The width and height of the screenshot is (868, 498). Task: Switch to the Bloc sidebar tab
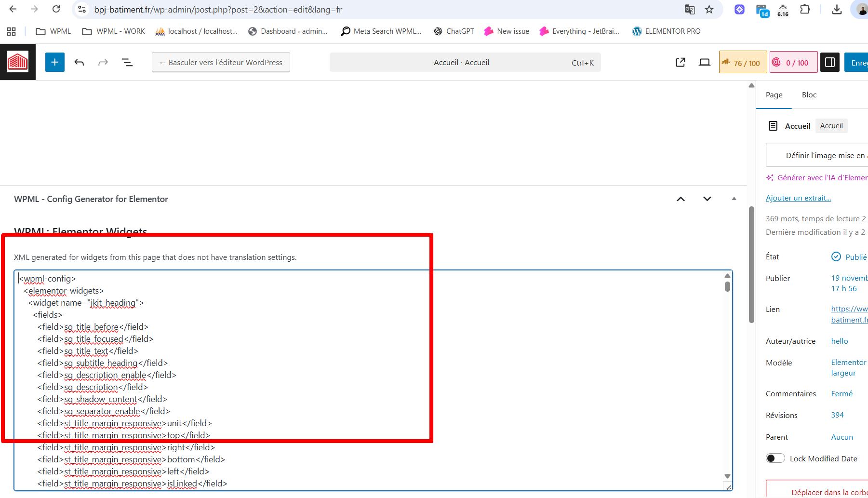click(809, 95)
